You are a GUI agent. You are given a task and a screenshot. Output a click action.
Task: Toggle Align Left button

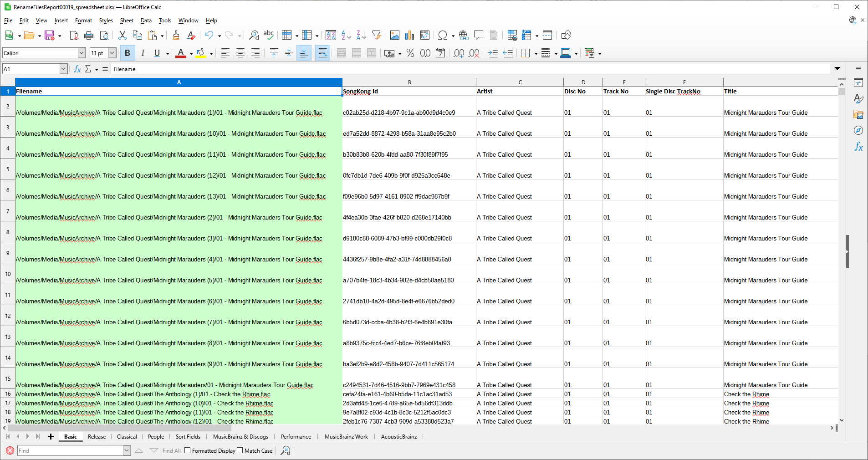click(x=225, y=53)
